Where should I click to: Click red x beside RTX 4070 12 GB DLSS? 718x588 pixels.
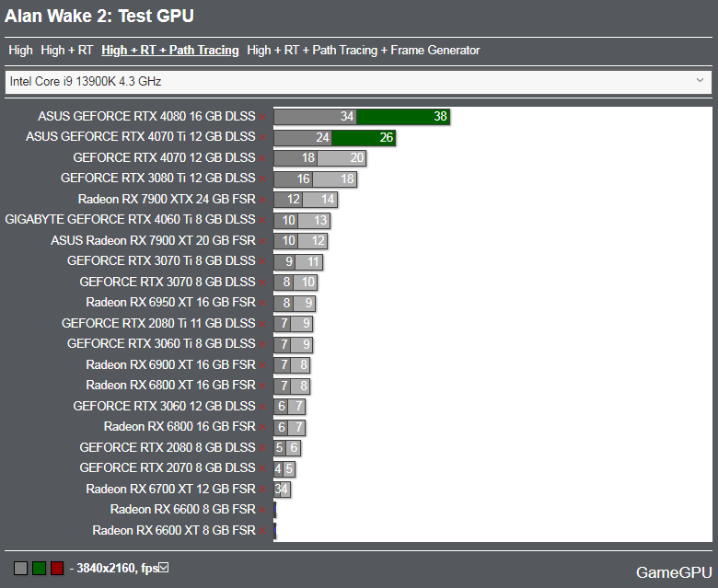(x=262, y=158)
